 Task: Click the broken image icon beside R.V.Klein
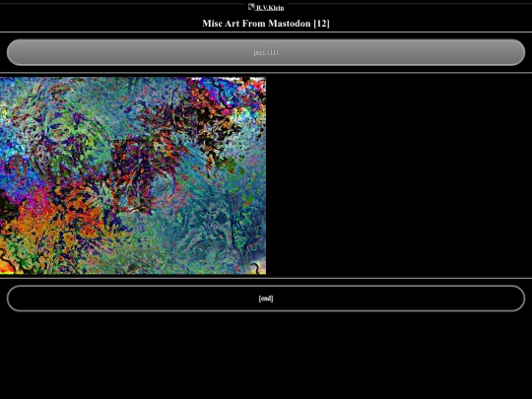coord(251,7)
